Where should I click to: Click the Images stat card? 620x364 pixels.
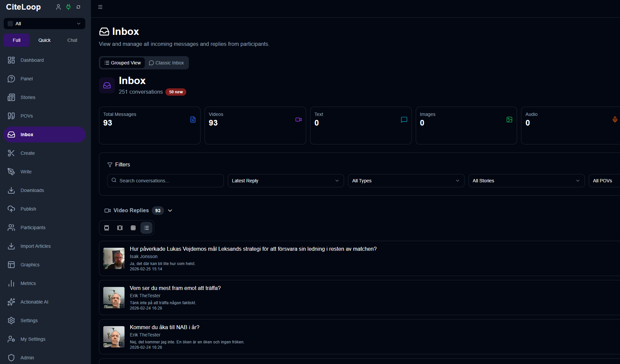point(466,126)
